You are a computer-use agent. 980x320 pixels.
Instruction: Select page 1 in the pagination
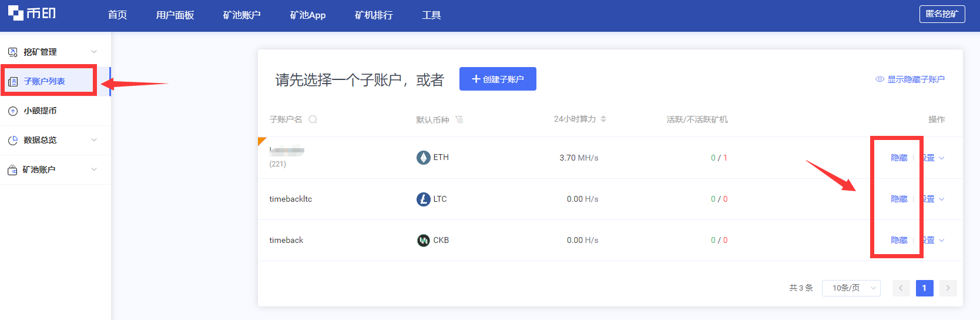924,288
